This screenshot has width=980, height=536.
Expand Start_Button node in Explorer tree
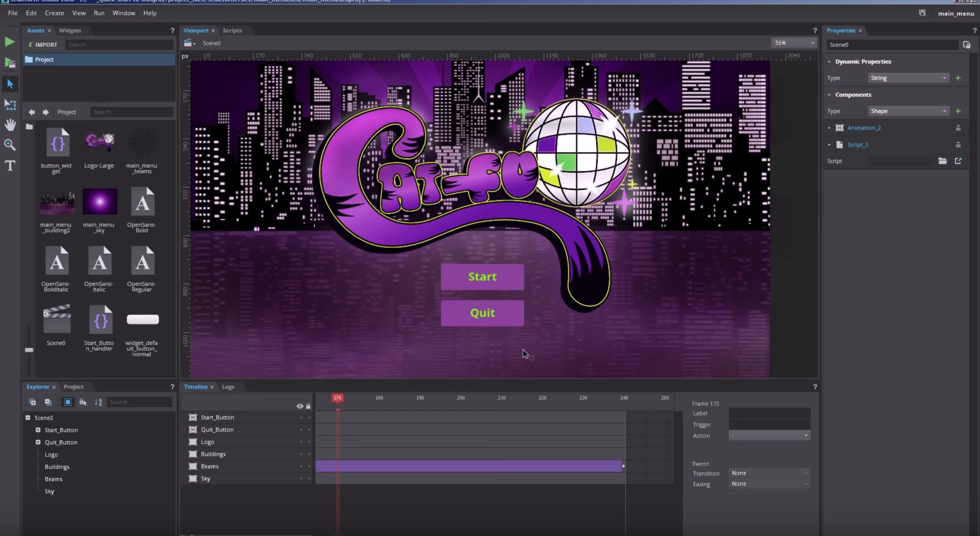point(38,430)
